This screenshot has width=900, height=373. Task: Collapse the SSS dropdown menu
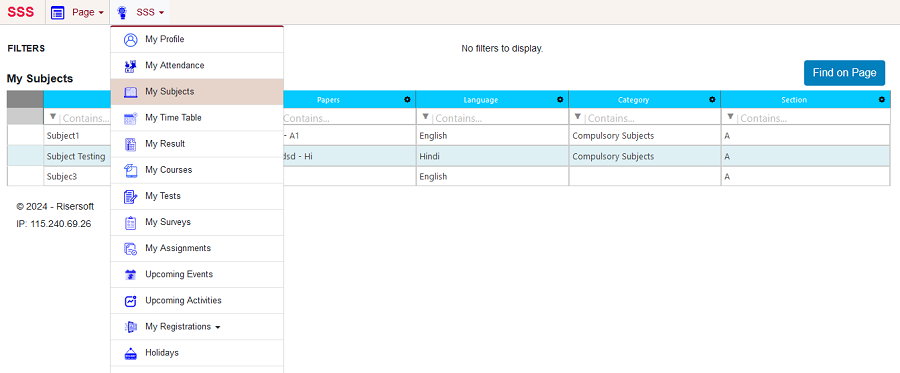click(x=139, y=12)
